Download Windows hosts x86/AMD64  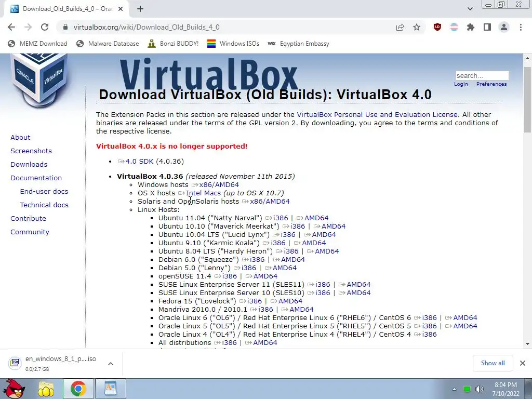pos(219,185)
